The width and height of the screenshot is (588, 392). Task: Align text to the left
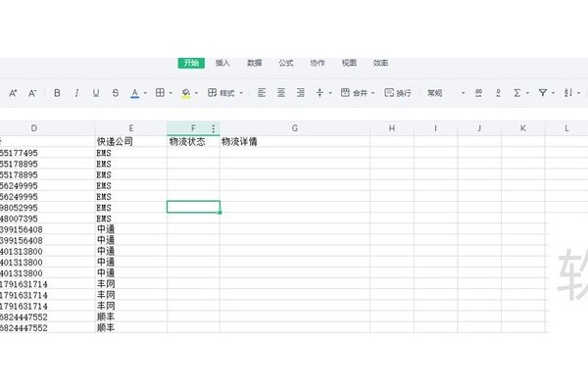(x=262, y=93)
